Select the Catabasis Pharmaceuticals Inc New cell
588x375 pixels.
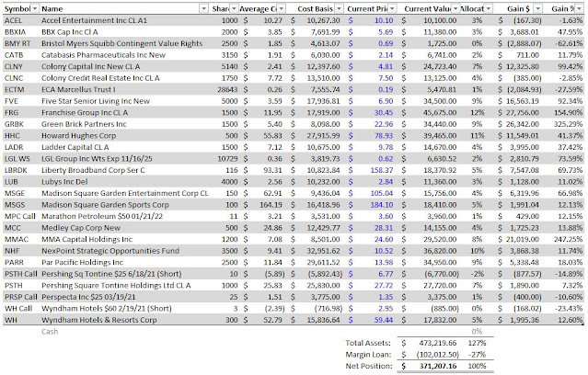click(x=103, y=55)
